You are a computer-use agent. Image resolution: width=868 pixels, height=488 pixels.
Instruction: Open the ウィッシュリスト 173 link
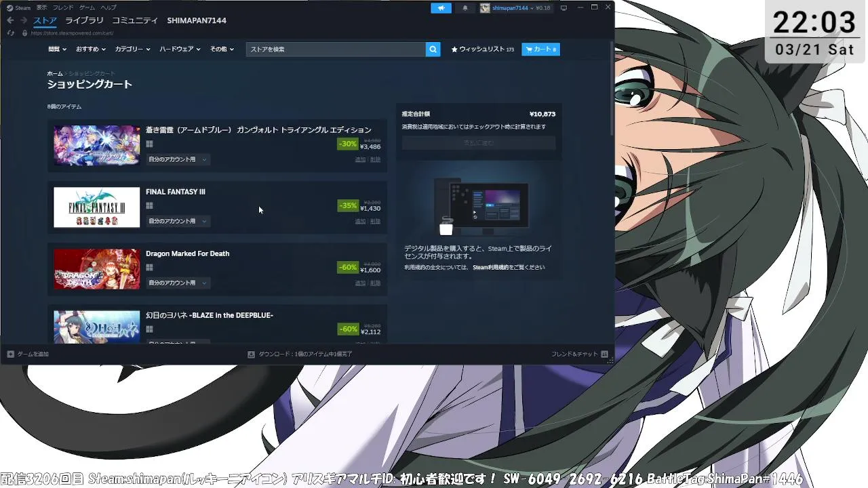482,49
